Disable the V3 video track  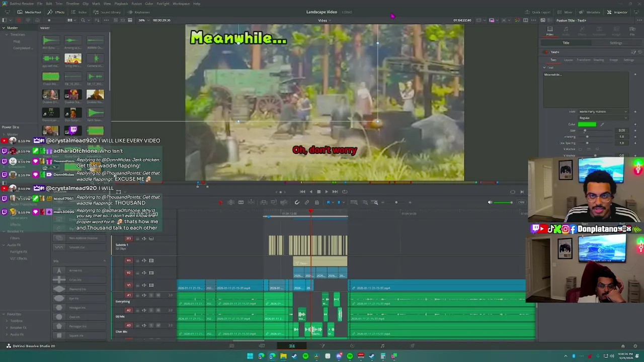coord(151,260)
